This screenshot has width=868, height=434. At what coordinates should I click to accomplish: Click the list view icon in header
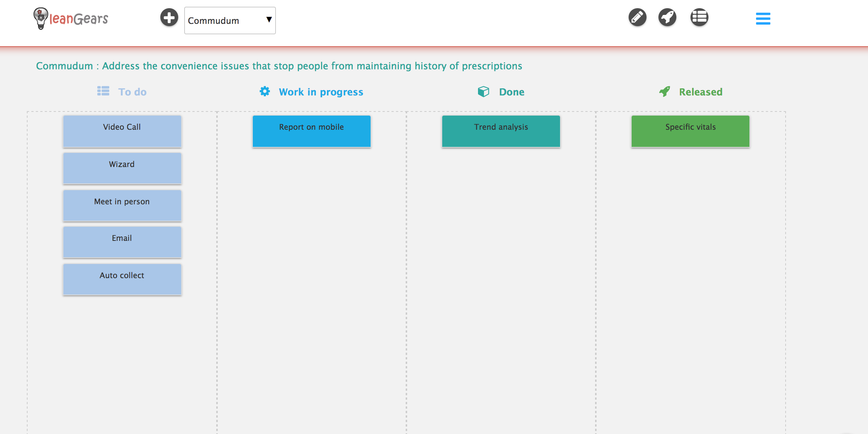point(699,18)
